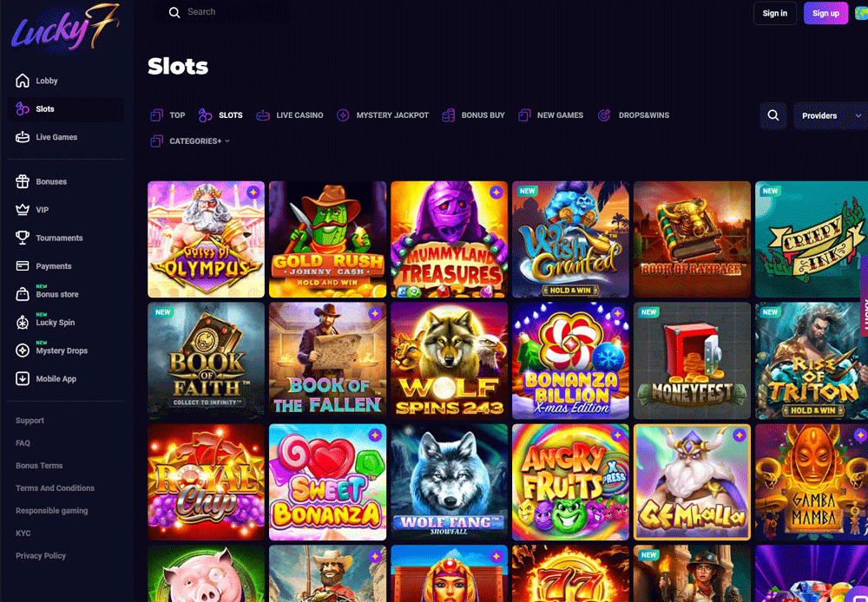
Task: Open Bonuses via the gift icon
Action: coord(23,181)
